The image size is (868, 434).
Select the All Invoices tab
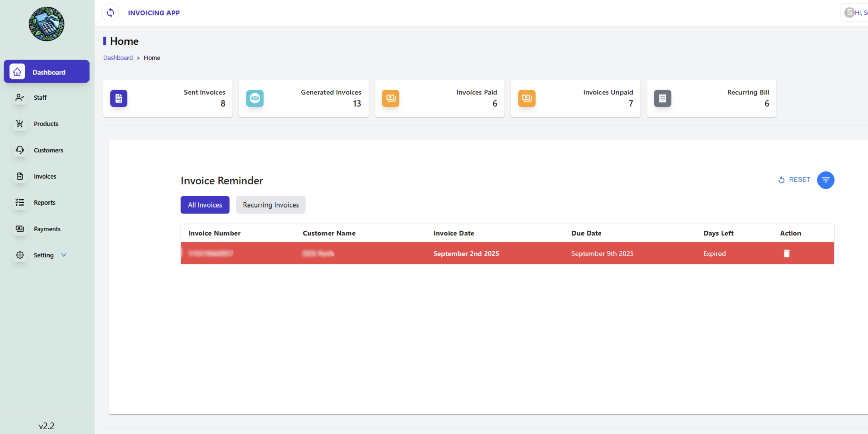tap(205, 205)
